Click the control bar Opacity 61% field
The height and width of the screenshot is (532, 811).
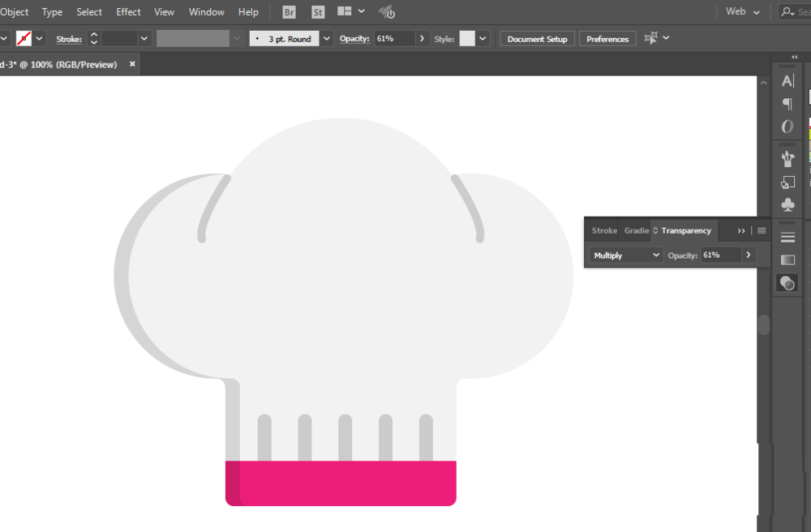(x=394, y=38)
